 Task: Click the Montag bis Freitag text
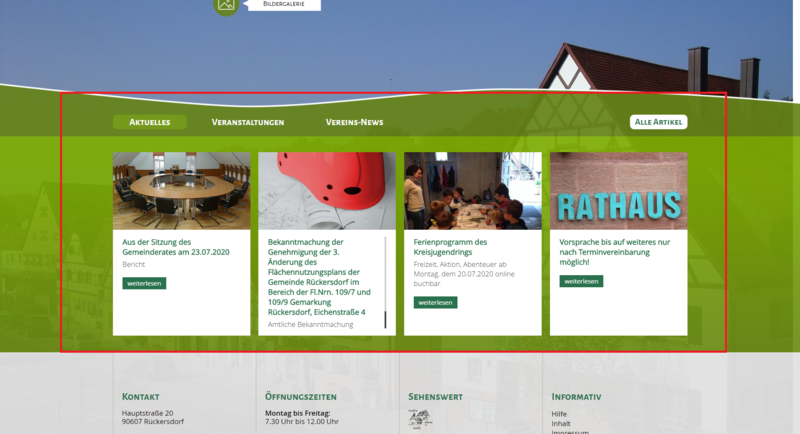[x=298, y=413]
